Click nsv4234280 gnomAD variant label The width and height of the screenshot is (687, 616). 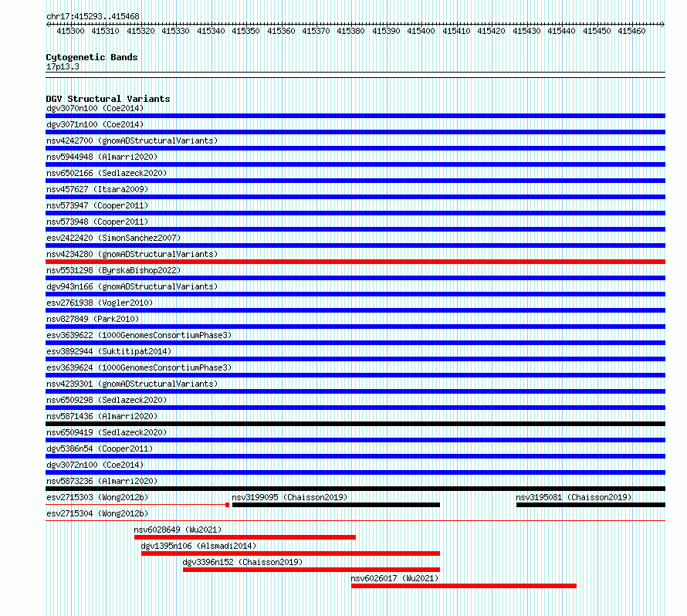132,254
